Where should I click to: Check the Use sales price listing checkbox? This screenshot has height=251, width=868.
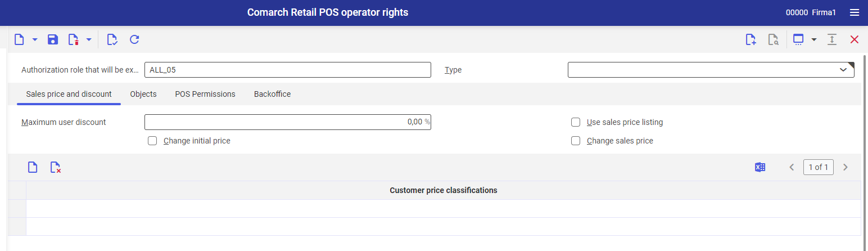tap(576, 122)
